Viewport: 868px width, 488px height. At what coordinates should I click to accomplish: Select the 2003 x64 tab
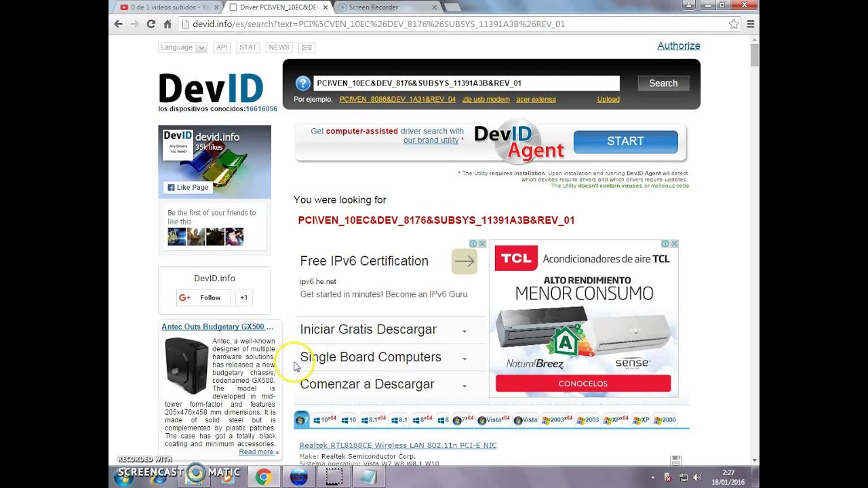click(557, 420)
